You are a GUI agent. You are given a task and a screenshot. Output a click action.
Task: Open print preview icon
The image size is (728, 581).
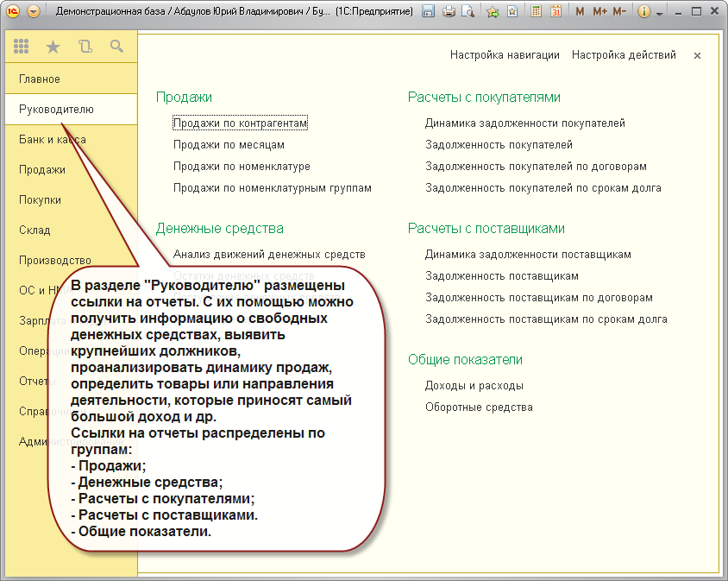(x=468, y=12)
